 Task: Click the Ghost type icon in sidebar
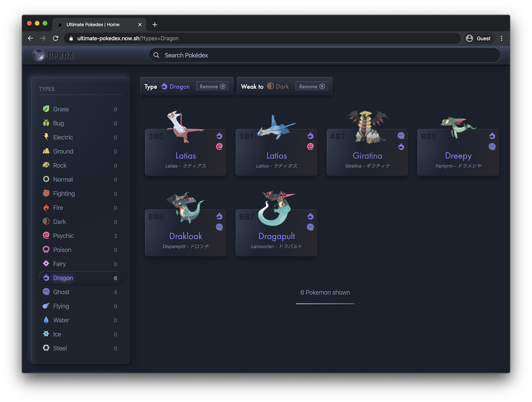tap(46, 292)
